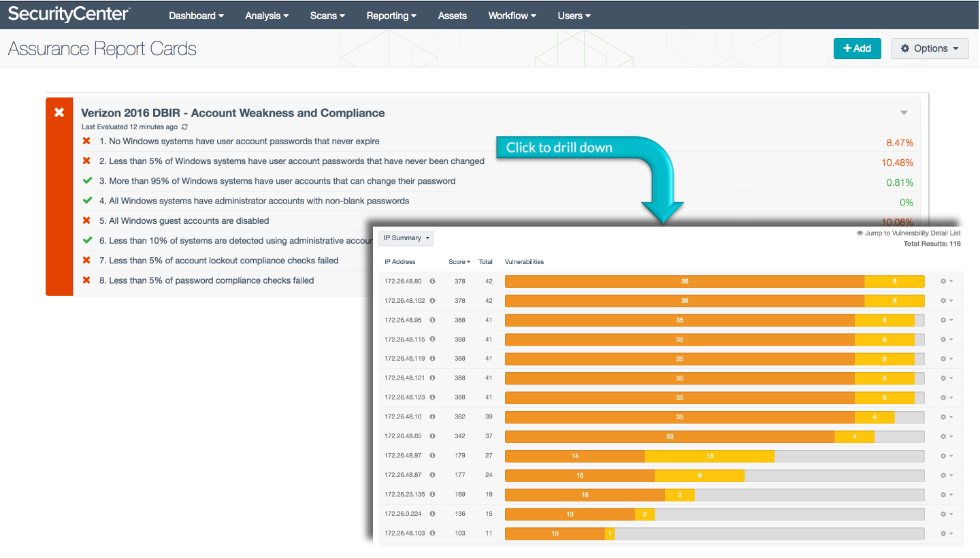Select IP address 172.26.23.135
The height and width of the screenshot is (558, 980).
point(405,494)
